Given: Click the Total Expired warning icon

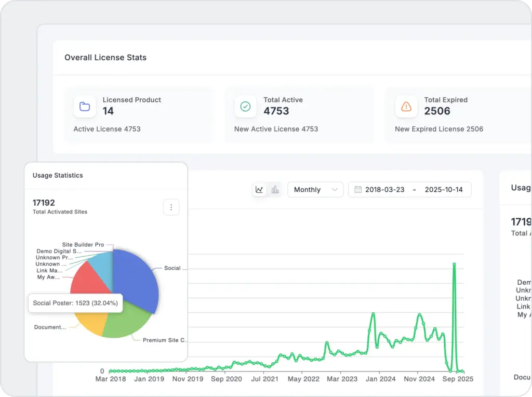Looking at the screenshot, I should tap(406, 107).
